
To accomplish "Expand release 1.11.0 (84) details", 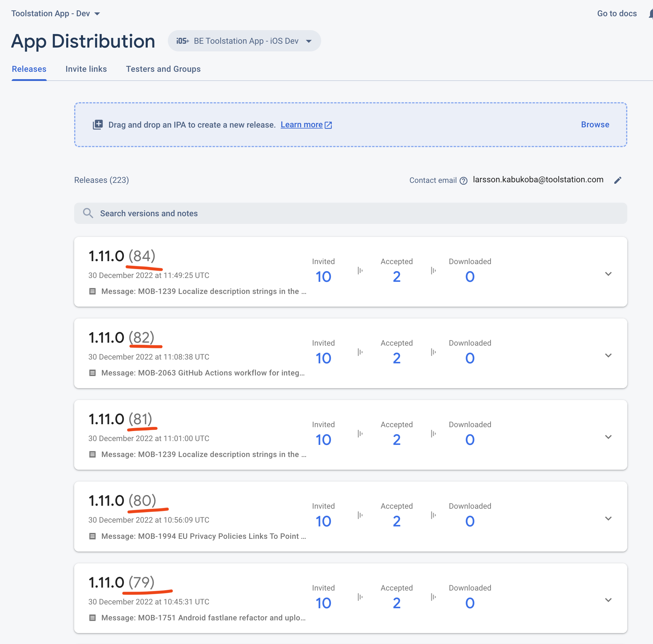I will 608,274.
